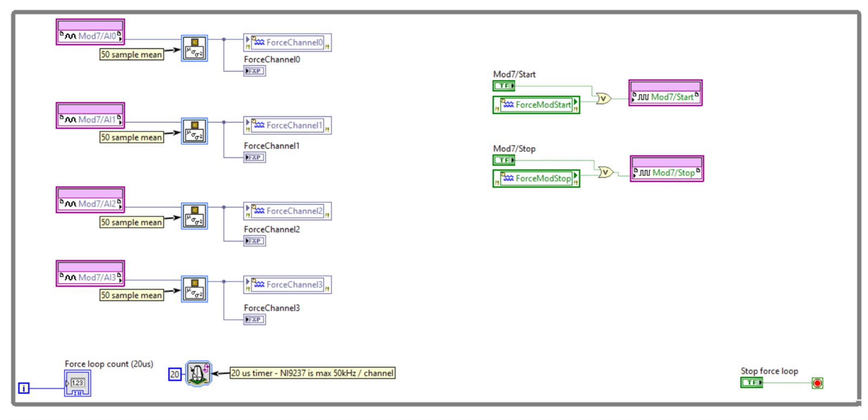Screen dimensions: 868x420
Task: Select the '20 us timer - NI9237' comment
Action: pyautogui.click(x=312, y=373)
